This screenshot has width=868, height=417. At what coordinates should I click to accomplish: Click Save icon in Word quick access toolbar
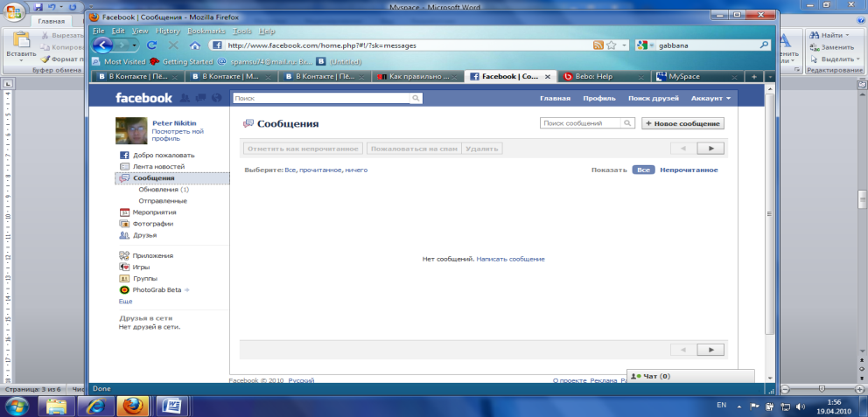38,8
